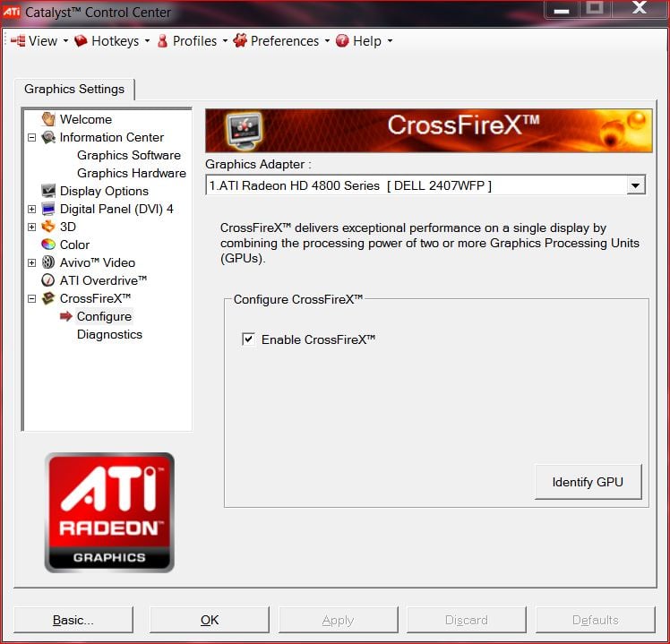670x644 pixels.
Task: Minimize the Catalyst Control Center window
Action: tap(562, 9)
